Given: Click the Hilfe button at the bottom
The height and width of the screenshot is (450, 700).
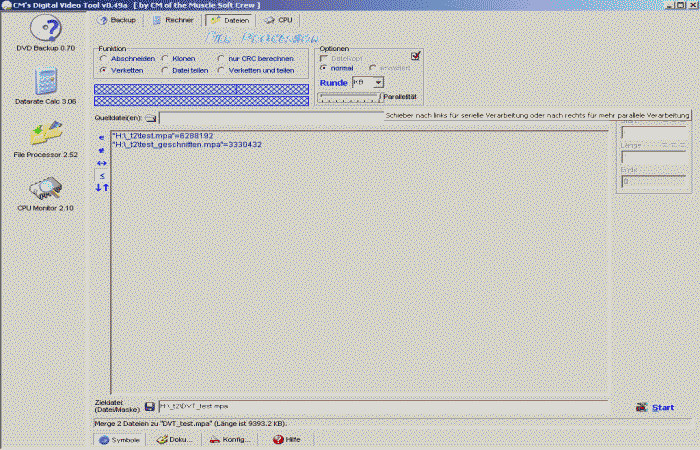Looking at the screenshot, I should tap(286, 439).
